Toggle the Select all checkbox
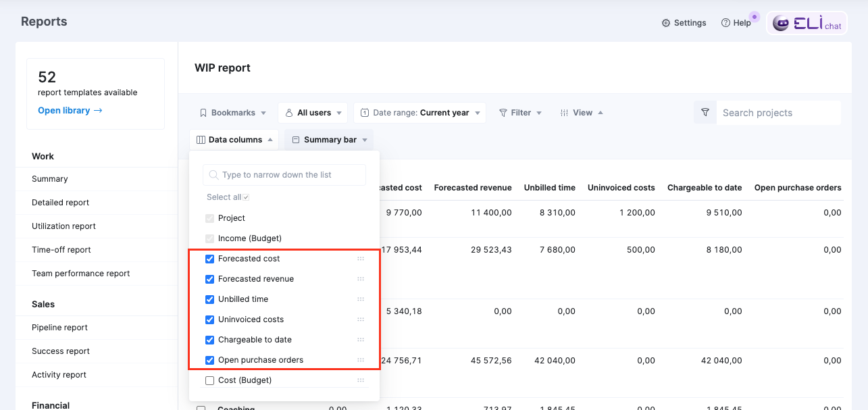 tap(246, 197)
